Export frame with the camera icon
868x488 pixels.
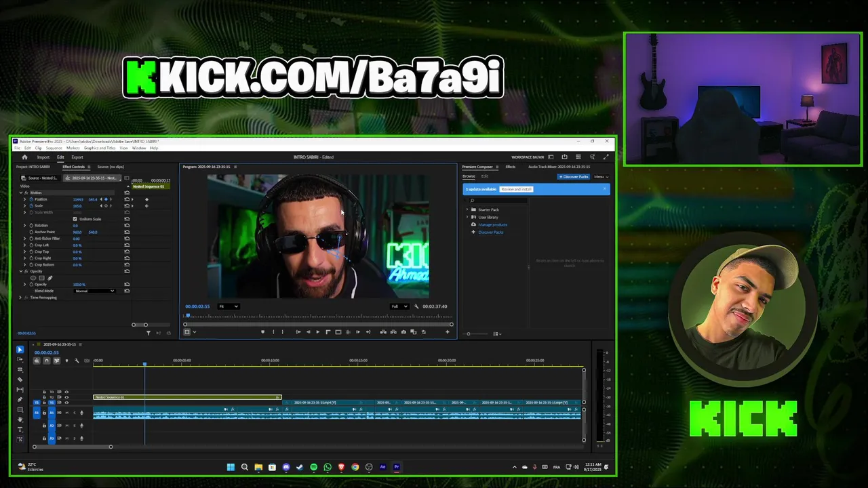point(403,332)
